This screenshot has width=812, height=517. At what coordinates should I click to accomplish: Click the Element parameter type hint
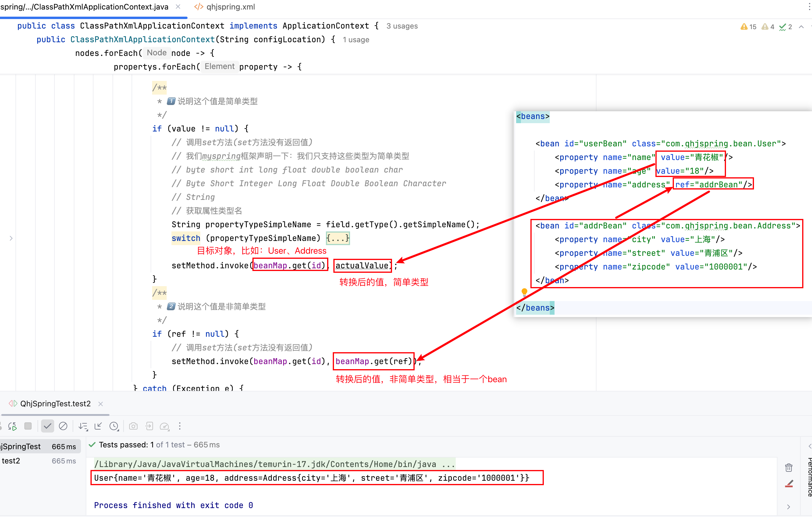pos(220,66)
